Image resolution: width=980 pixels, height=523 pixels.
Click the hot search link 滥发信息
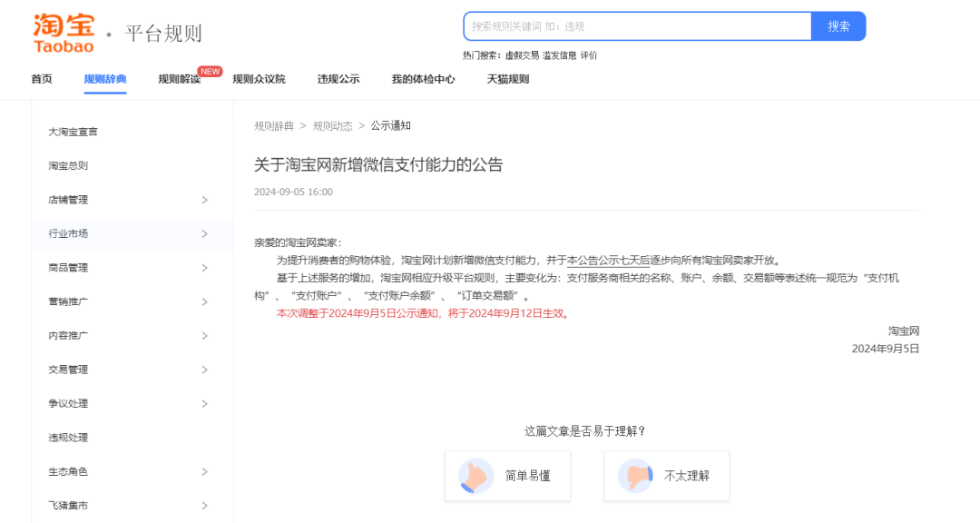click(559, 55)
